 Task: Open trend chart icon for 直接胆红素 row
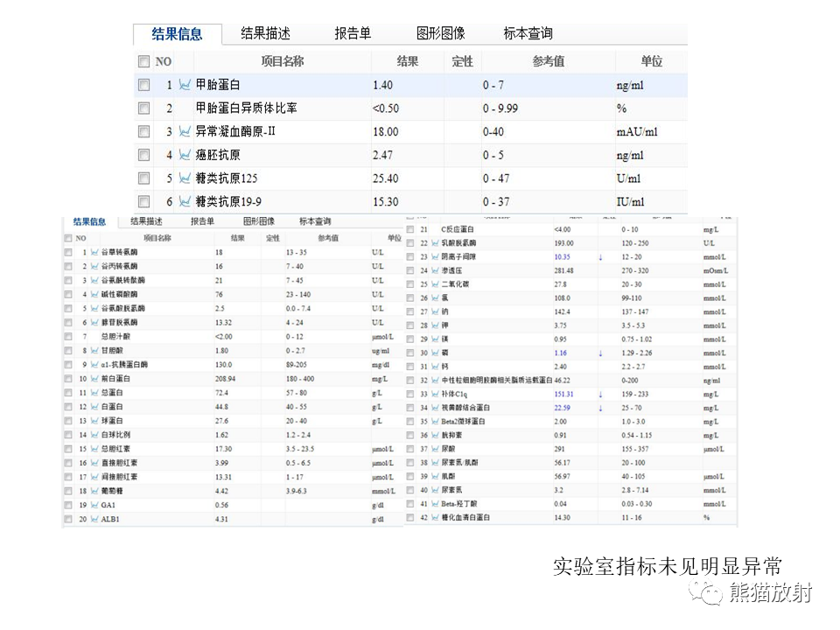(x=94, y=462)
